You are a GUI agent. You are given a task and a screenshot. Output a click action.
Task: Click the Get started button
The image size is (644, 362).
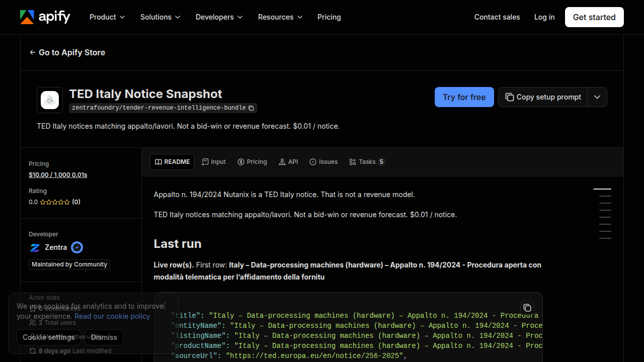pyautogui.click(x=594, y=17)
